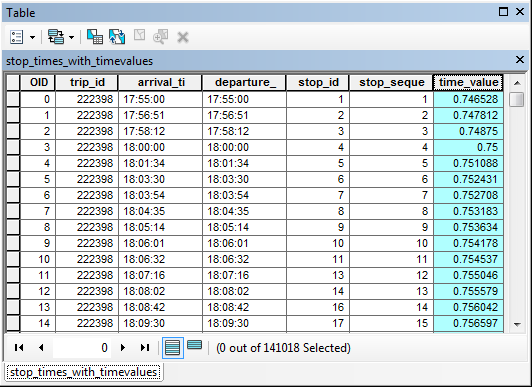Click the departure time cell 18:06:32
The image size is (532, 387).
[x=244, y=259]
